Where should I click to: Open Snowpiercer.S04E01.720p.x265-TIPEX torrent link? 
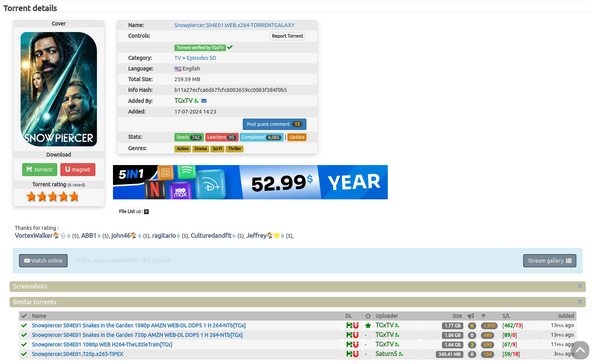point(77,354)
